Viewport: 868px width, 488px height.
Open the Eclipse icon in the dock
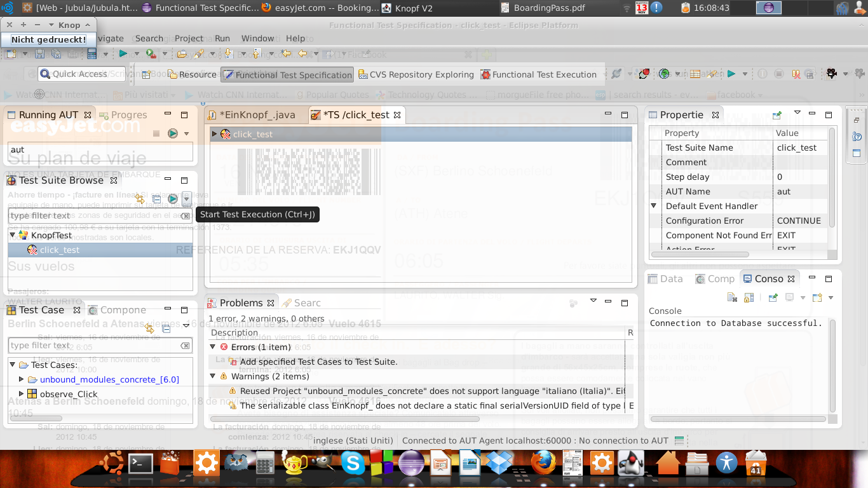coord(410,462)
